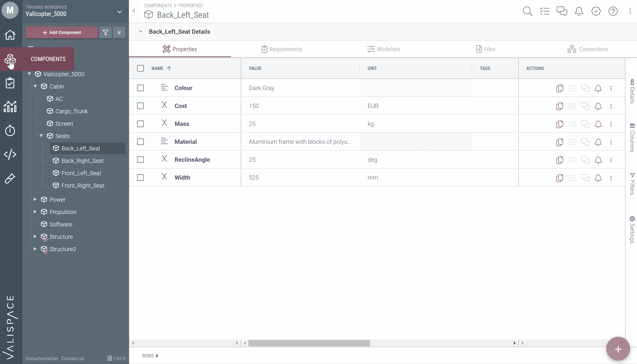Click the horizontal scrollbar thumb under the table
The height and width of the screenshot is (364, 637).
(x=309, y=343)
